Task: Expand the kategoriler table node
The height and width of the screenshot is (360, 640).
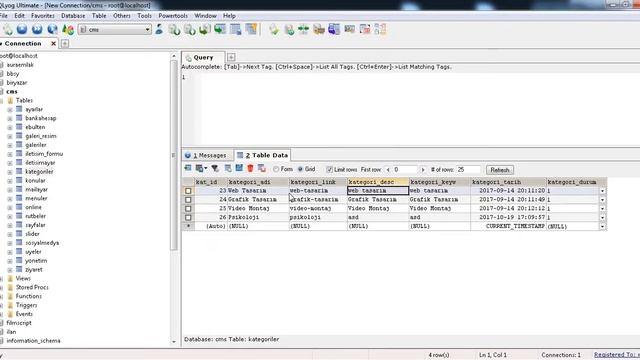Action: 10,172
